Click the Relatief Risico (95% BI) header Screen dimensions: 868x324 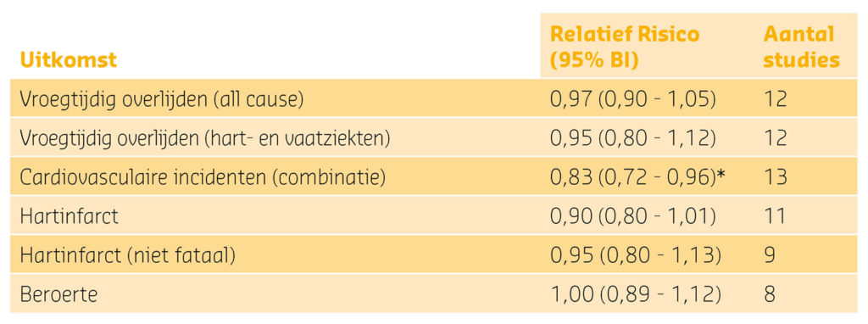[625, 47]
